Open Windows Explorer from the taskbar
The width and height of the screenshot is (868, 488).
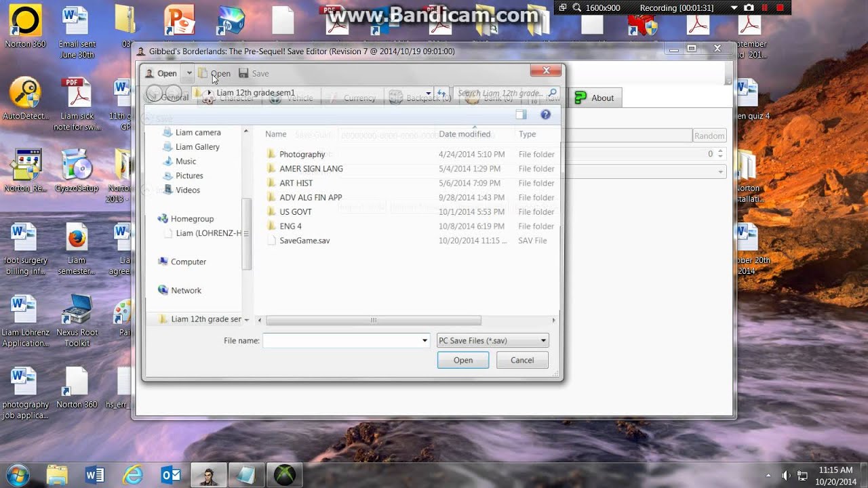[x=57, y=474]
